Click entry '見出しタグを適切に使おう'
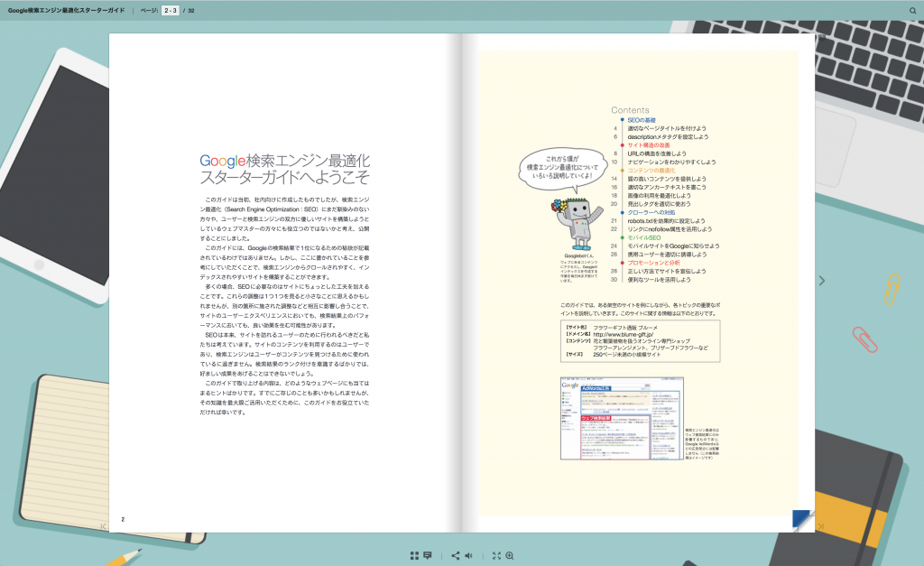This screenshot has width=924, height=566. (x=659, y=204)
